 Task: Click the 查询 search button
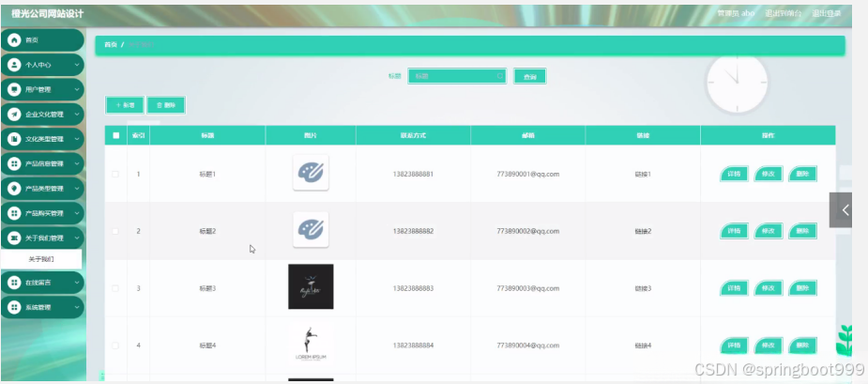530,76
